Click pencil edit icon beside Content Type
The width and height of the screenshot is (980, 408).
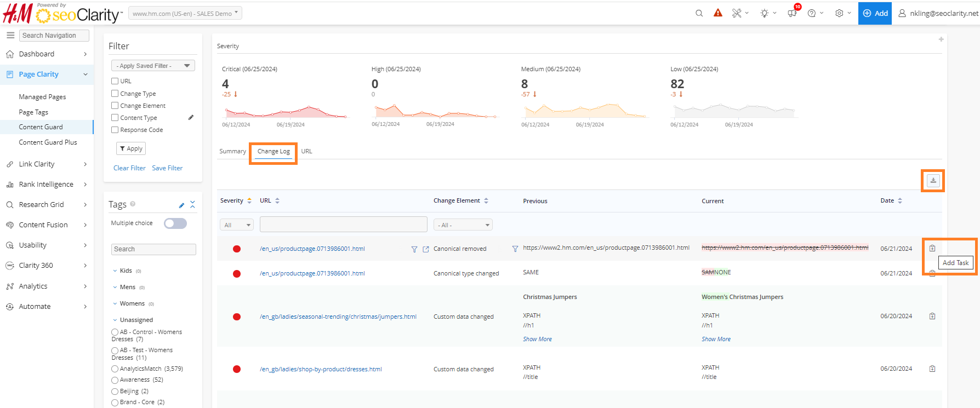pos(191,117)
